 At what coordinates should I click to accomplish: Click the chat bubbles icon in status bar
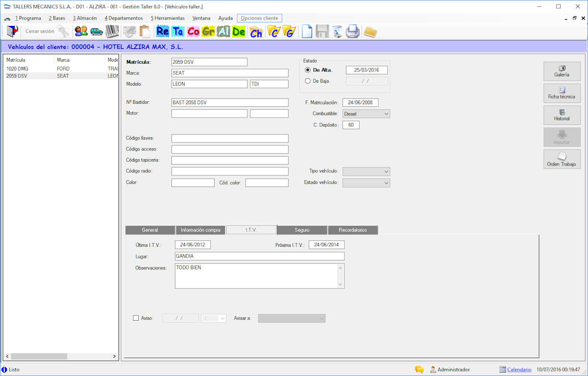coord(419,370)
